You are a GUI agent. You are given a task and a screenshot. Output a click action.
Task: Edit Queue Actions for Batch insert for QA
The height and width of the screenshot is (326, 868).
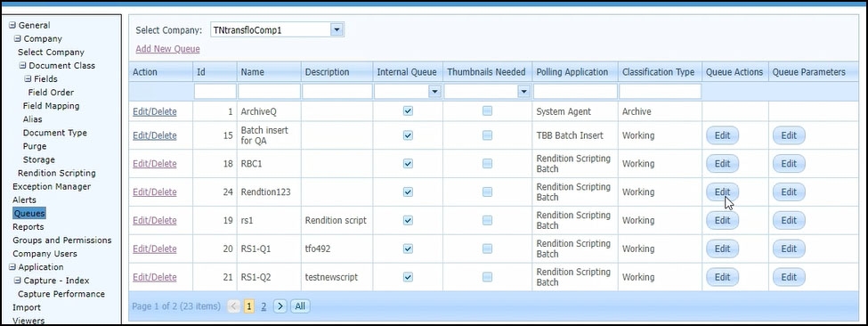pyautogui.click(x=722, y=135)
